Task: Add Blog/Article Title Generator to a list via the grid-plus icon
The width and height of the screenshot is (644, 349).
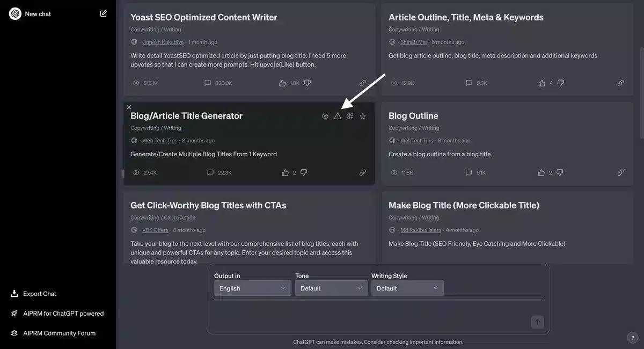Action: [350, 116]
